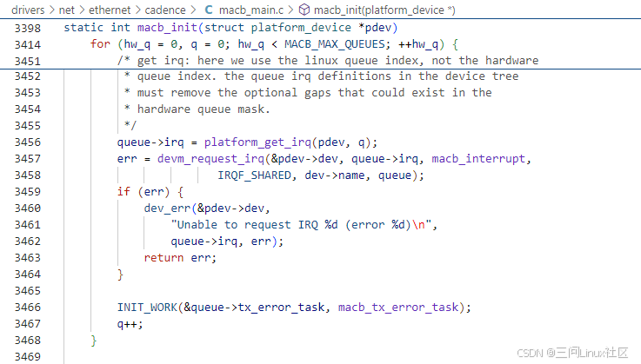Click the macb_interrupt identifier

tap(478, 158)
